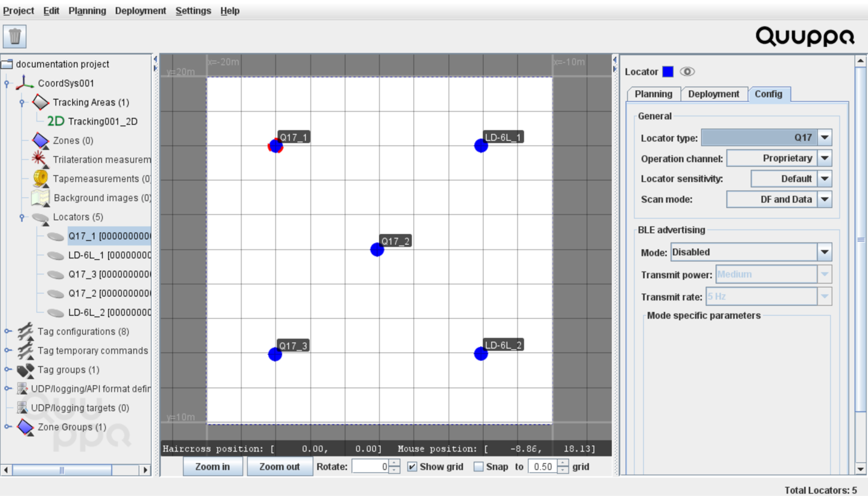Click the Rotate value input field

click(370, 466)
